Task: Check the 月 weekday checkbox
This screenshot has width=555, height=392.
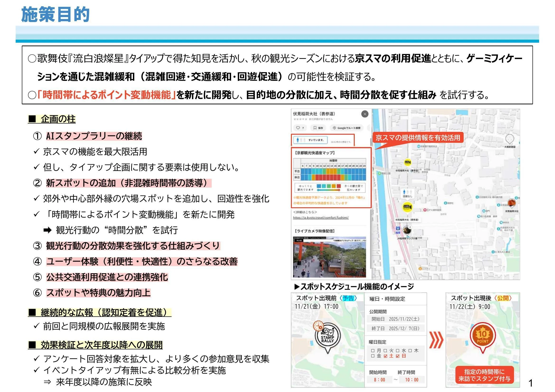Action: pos(373,350)
